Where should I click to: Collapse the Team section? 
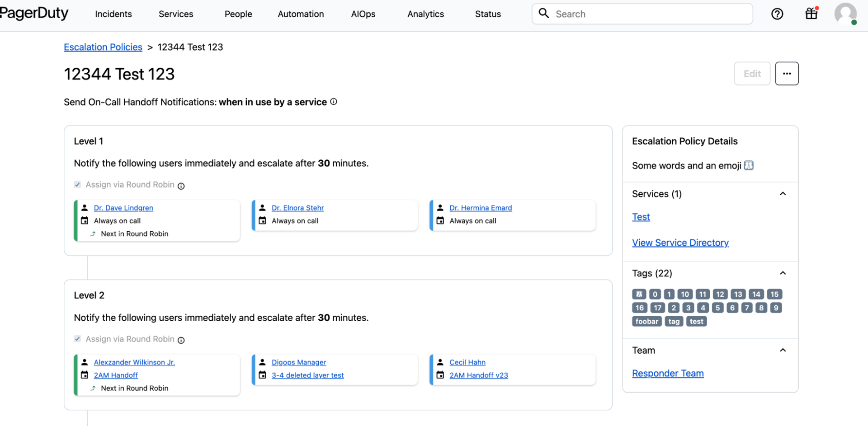pos(783,350)
